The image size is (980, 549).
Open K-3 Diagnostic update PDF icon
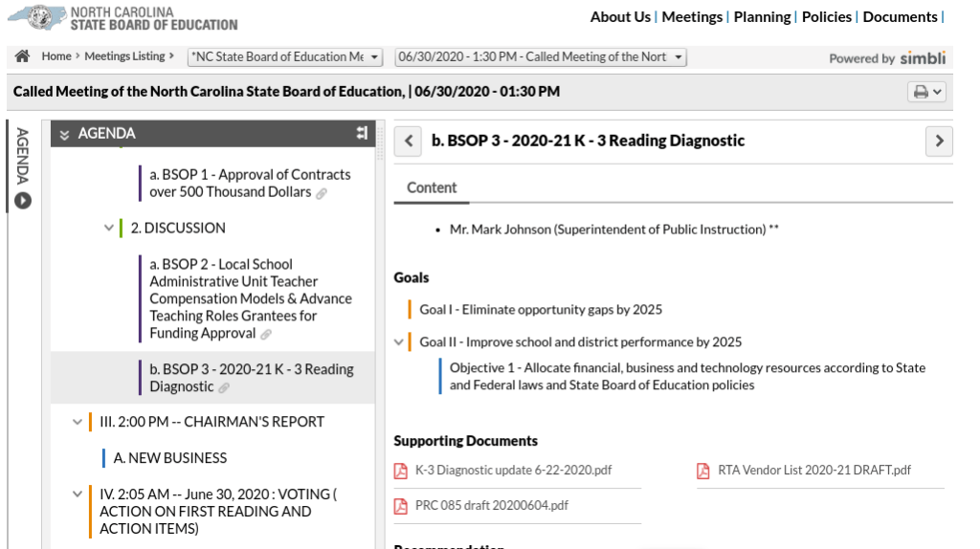tap(401, 471)
